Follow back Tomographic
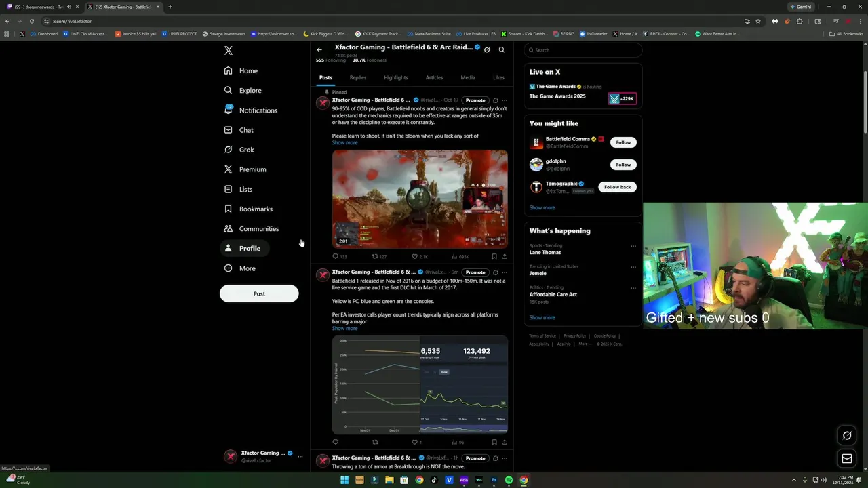The height and width of the screenshot is (488, 868). [x=617, y=187]
